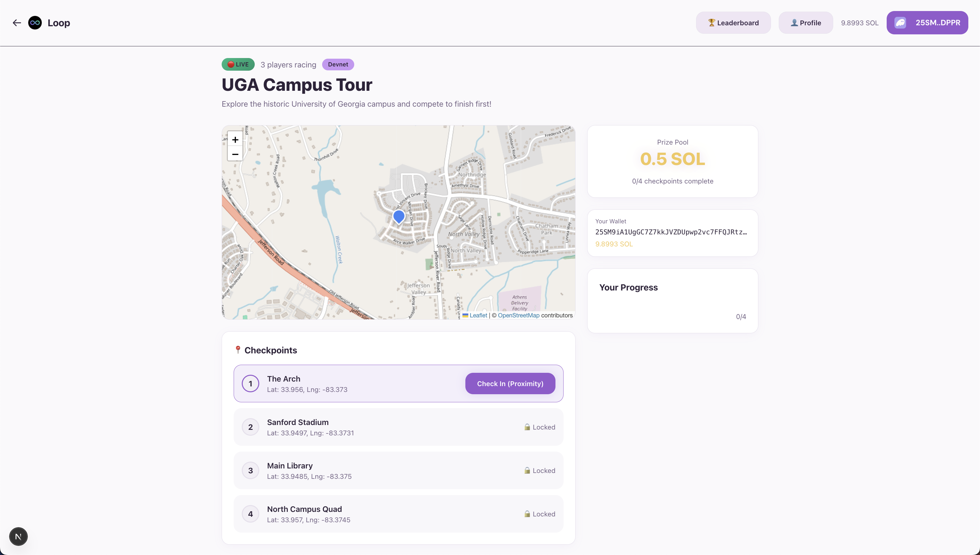Click the blue location marker on map
This screenshot has width=980, height=555.
(399, 217)
